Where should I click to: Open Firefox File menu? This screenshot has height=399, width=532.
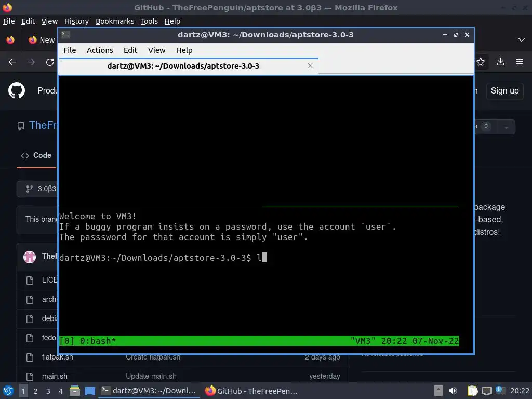(9, 21)
